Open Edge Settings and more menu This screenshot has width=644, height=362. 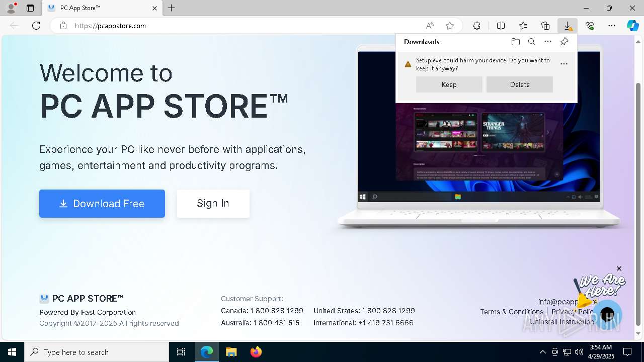tap(612, 26)
